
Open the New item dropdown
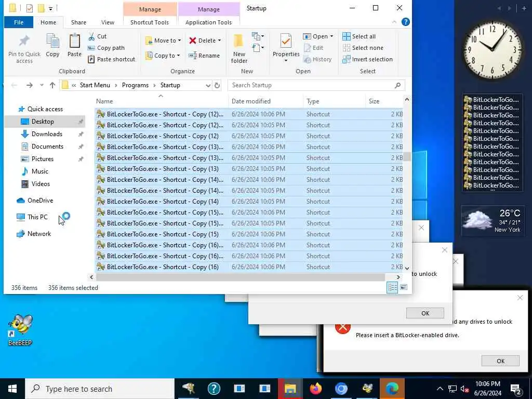pos(258,36)
